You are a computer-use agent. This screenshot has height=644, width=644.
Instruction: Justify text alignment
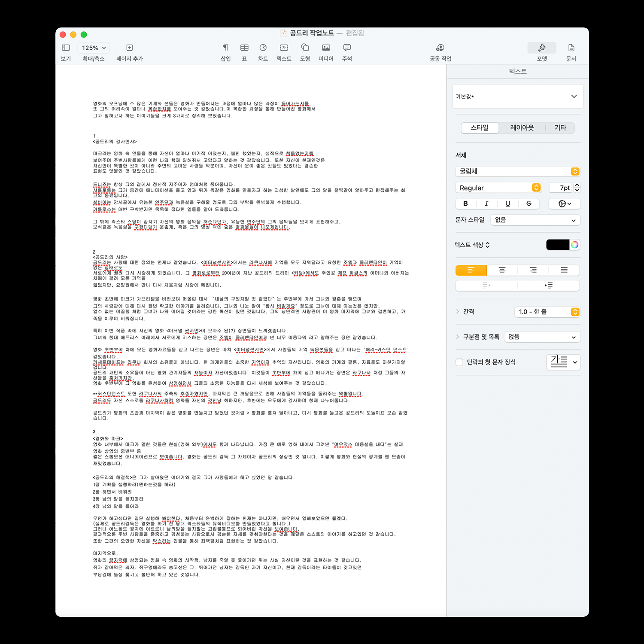(x=564, y=270)
